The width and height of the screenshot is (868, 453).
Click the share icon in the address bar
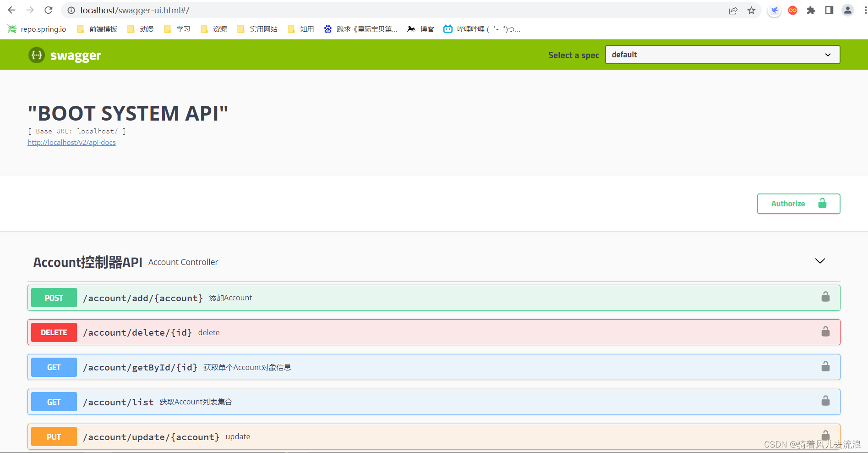pos(733,10)
